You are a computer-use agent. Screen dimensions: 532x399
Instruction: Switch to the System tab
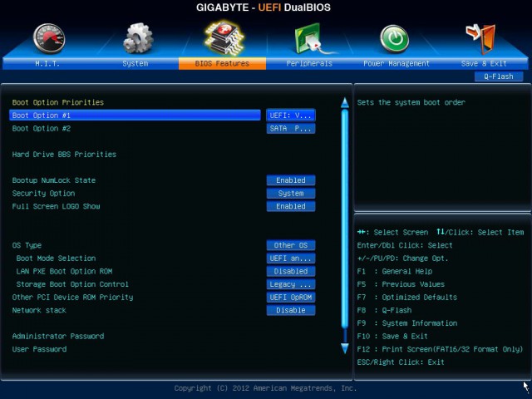135,63
